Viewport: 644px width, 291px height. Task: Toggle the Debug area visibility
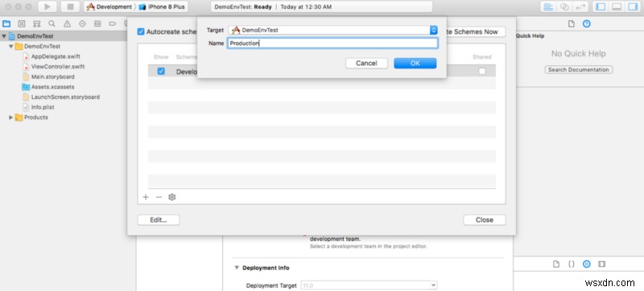pos(617,6)
